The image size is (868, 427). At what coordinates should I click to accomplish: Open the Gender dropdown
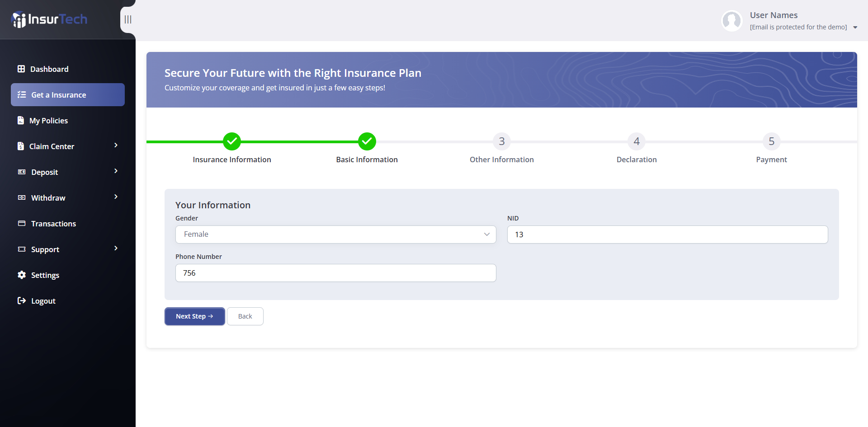(x=335, y=235)
